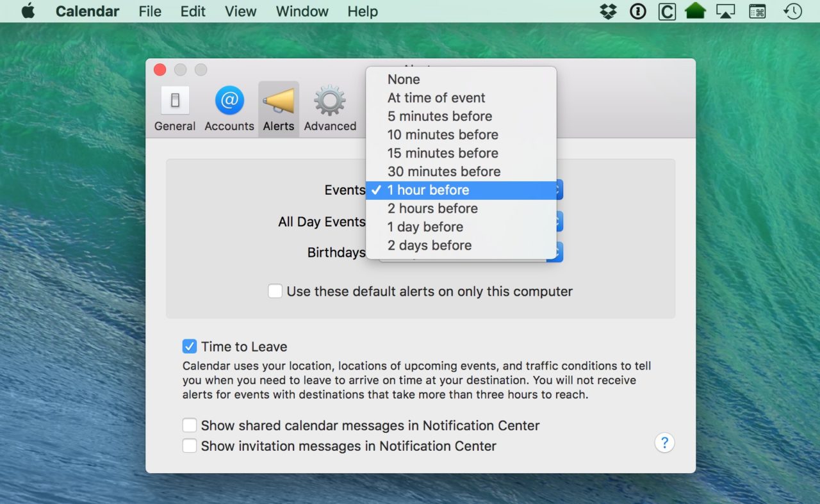Select the Alerts megaphone icon
Screen dimensions: 820x504
pos(279,102)
